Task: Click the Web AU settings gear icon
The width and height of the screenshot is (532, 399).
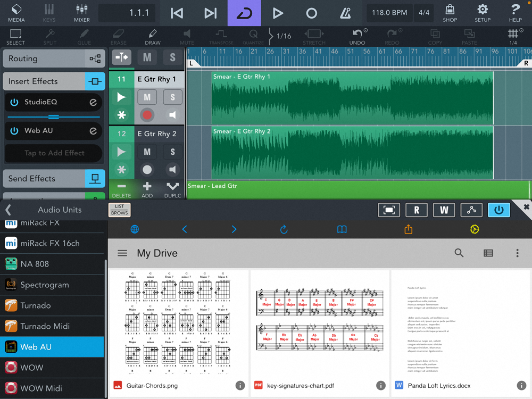Action: click(x=475, y=229)
